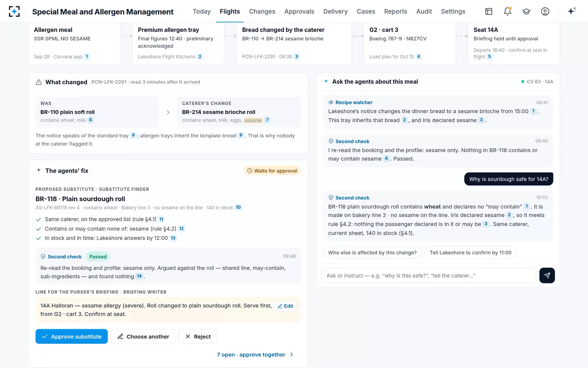Click arrow between BR-110 and BR-214
Viewport: 588px width, 368px height.
[x=168, y=112]
